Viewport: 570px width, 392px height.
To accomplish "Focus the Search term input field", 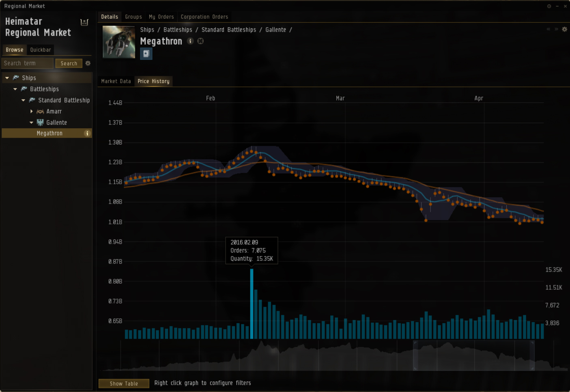I will (x=28, y=63).
